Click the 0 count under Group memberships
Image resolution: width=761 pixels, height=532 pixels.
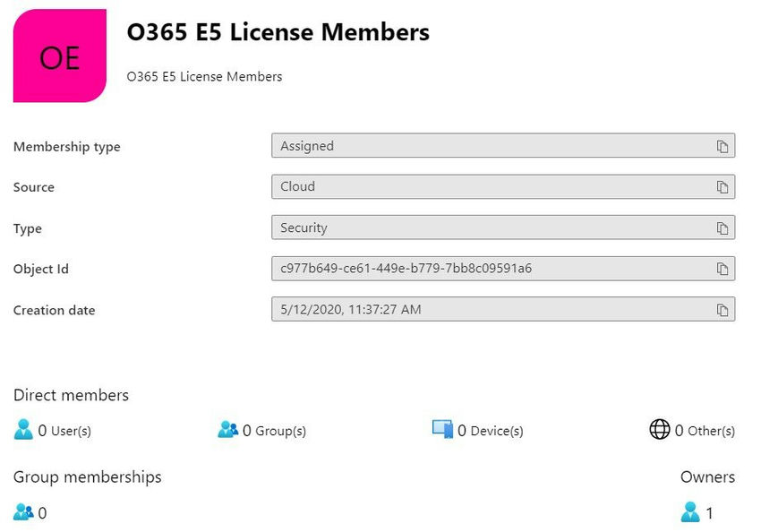(41, 512)
